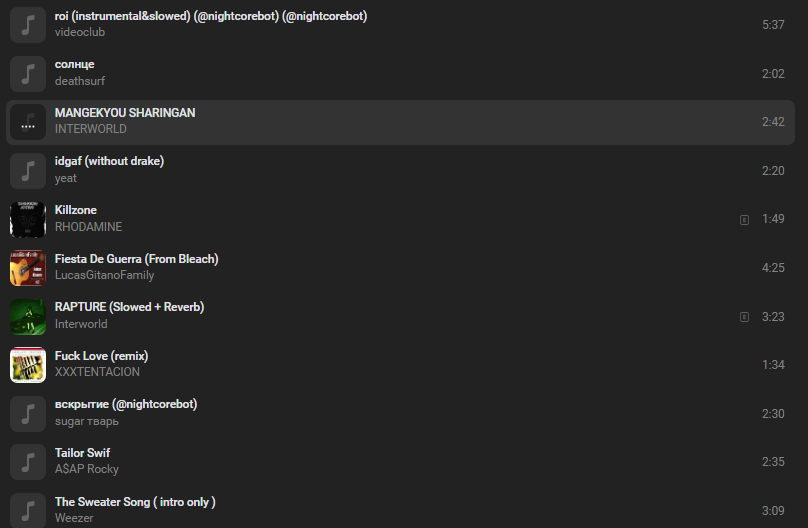Click the music note icon beside roi instrumental track
Image resolution: width=808 pixels, height=528 pixels.
pyautogui.click(x=28, y=25)
